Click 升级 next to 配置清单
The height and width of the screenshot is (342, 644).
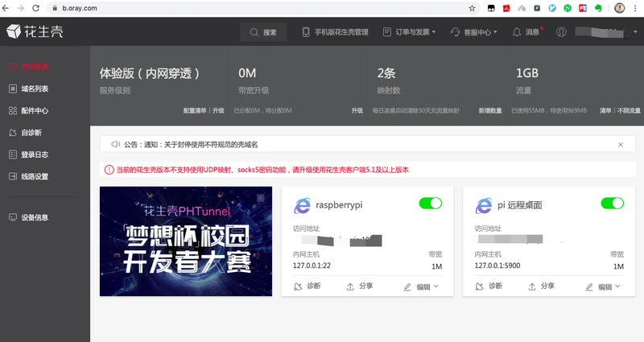[218, 110]
